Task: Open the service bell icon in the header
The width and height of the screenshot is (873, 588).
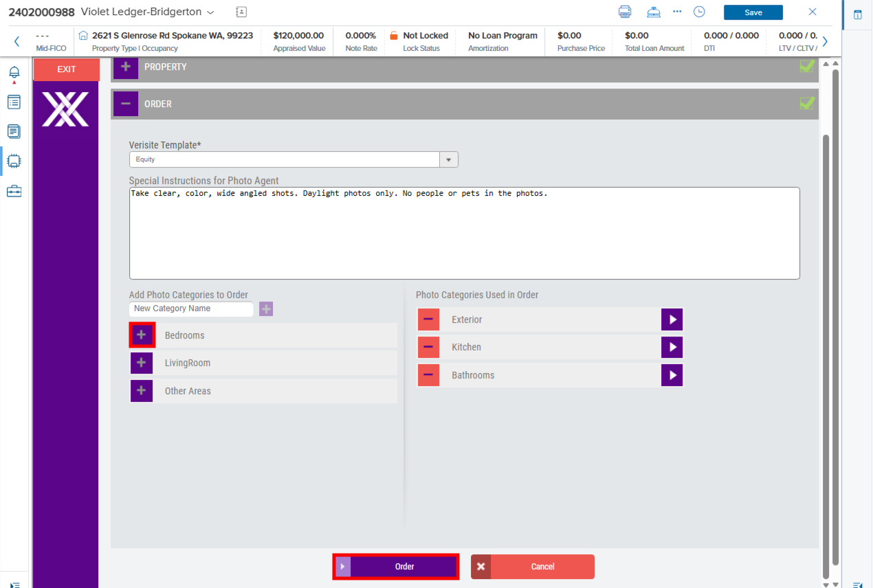Action: pyautogui.click(x=654, y=12)
